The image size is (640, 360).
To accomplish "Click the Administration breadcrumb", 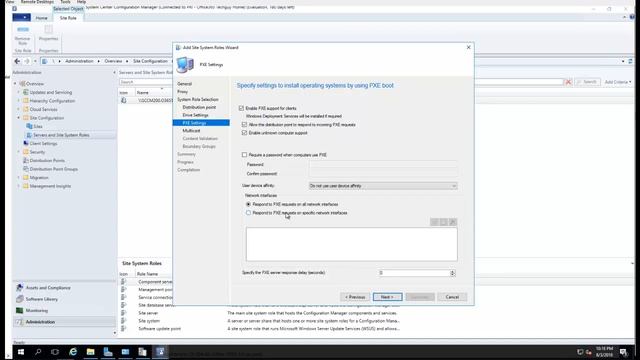I will (x=79, y=61).
